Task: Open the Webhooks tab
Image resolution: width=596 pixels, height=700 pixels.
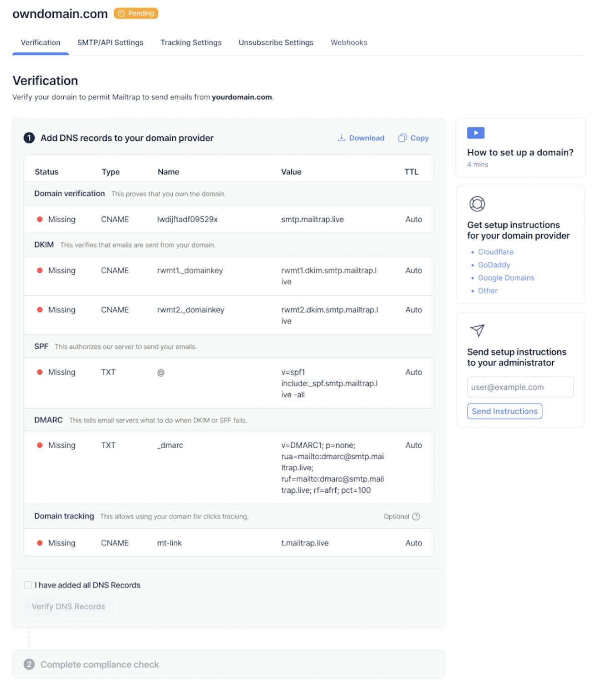Action: pos(349,42)
